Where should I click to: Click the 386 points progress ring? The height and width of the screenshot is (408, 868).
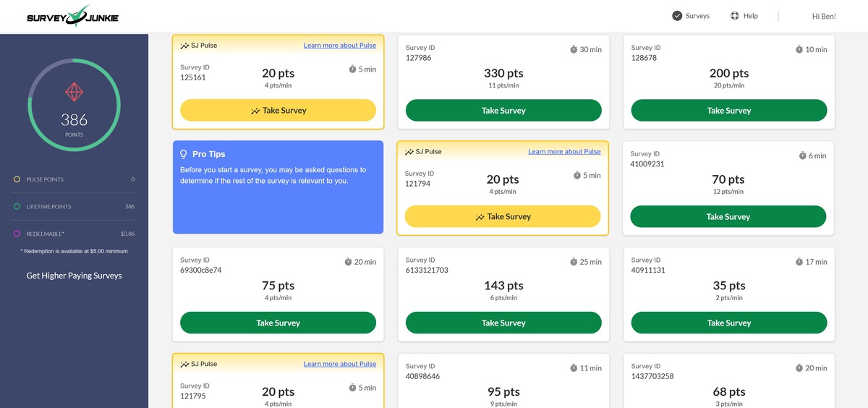tap(30, 106)
